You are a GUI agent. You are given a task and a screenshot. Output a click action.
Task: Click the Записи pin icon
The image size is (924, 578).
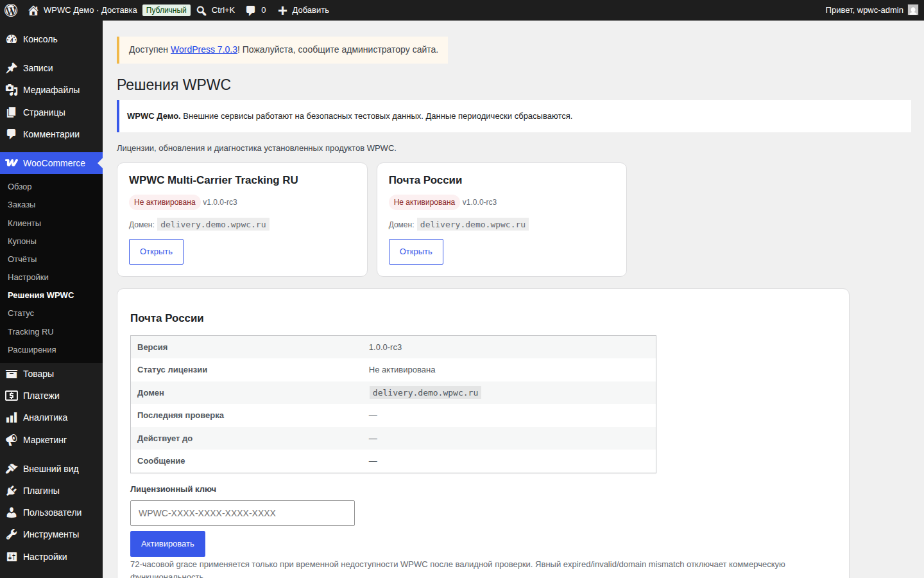(x=12, y=68)
